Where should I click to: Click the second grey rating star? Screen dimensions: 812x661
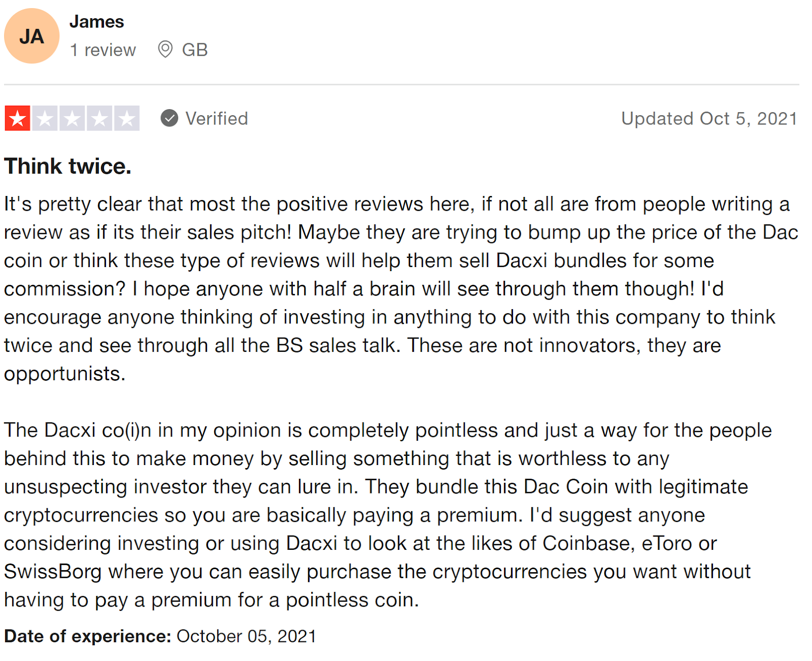pos(45,118)
